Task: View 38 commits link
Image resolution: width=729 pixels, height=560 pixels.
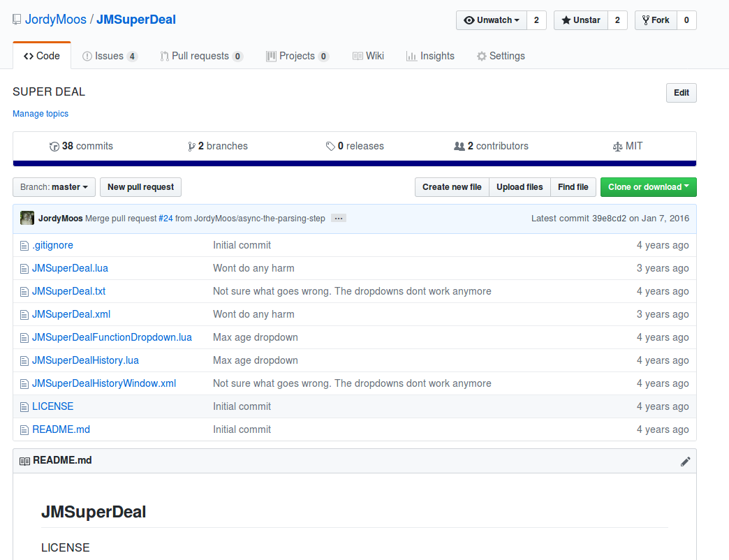Action: [x=82, y=146]
